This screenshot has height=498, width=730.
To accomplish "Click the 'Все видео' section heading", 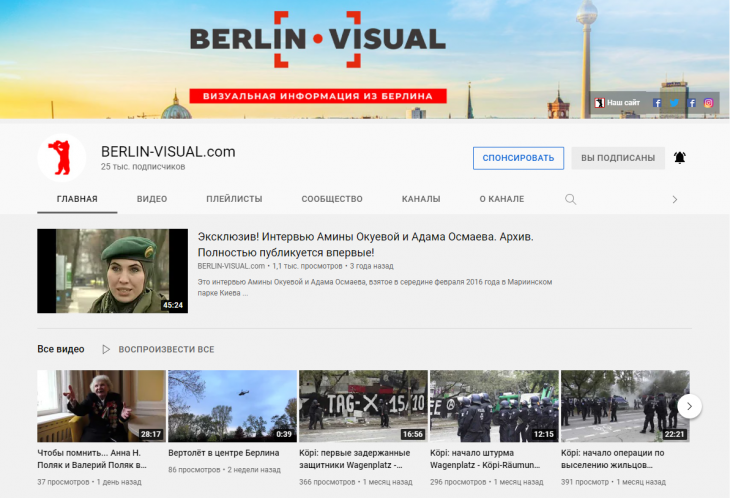I will coord(61,349).
